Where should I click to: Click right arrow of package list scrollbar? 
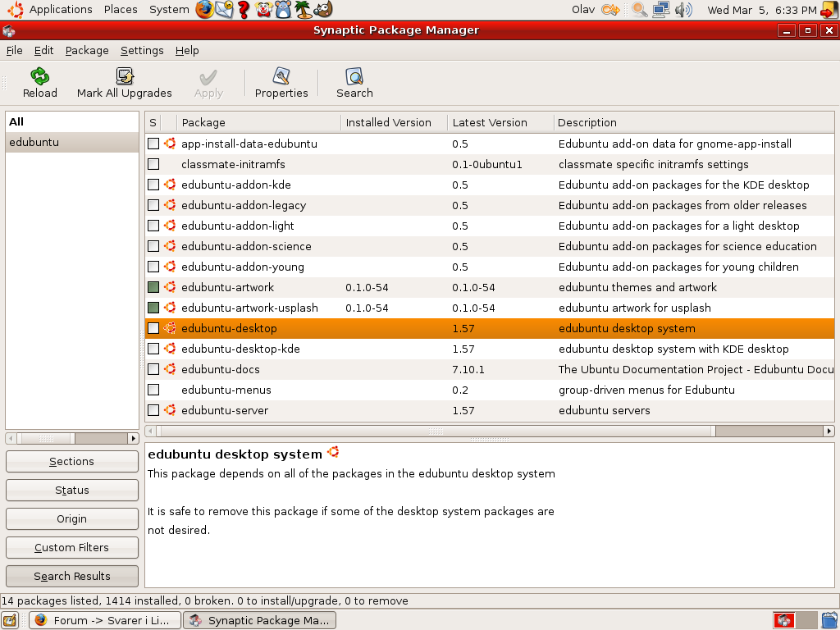[x=829, y=431]
